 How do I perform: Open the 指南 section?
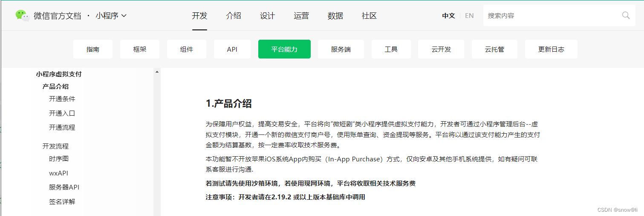[93, 49]
